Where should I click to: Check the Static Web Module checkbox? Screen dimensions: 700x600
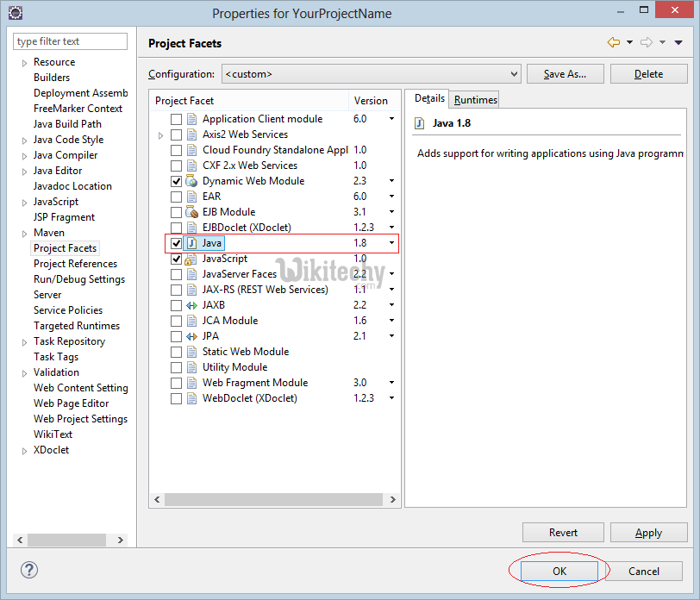tap(177, 352)
